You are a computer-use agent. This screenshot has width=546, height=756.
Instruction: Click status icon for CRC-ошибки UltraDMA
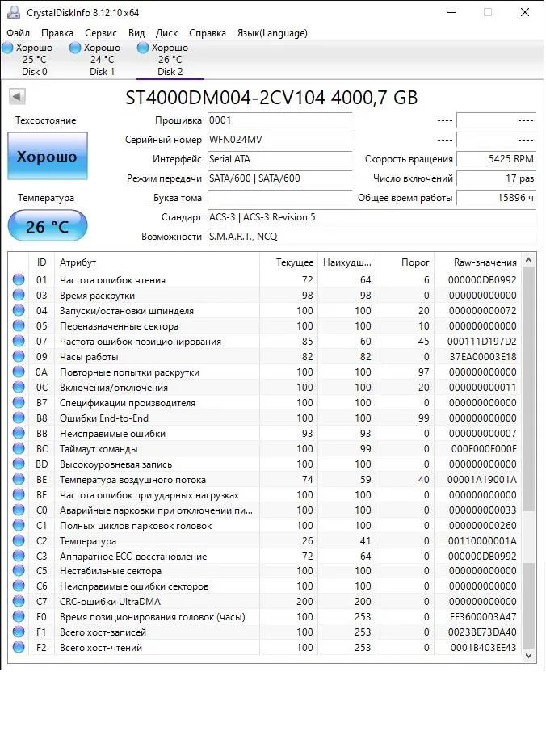click(19, 601)
